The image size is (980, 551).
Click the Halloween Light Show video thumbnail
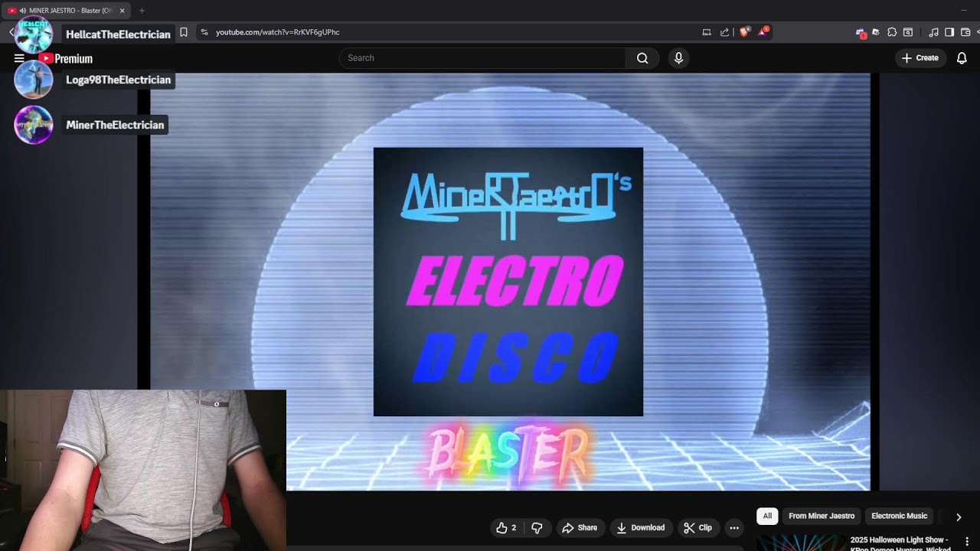pyautogui.click(x=800, y=543)
